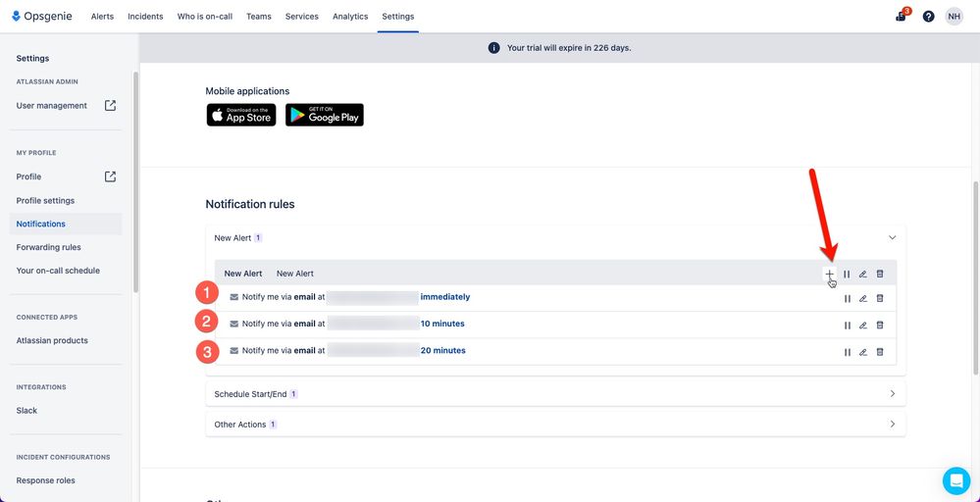Screen dimensions: 980x502
Task: Click the Opsgenie logo
Action: 42,17
